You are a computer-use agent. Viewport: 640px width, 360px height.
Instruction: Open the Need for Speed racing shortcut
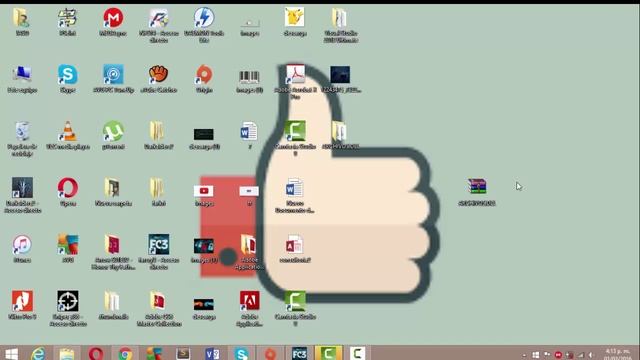(158, 18)
